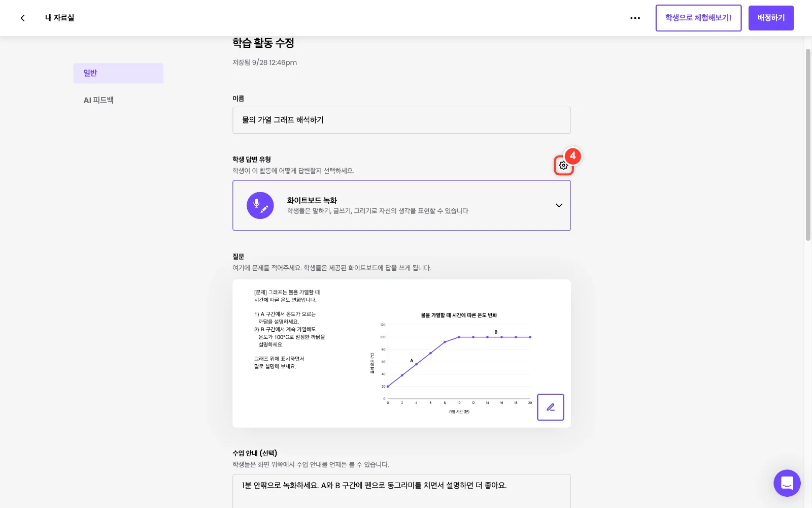Image resolution: width=812 pixels, height=508 pixels.
Task: Click the 학습 활동 수정 heading
Action: 263,43
